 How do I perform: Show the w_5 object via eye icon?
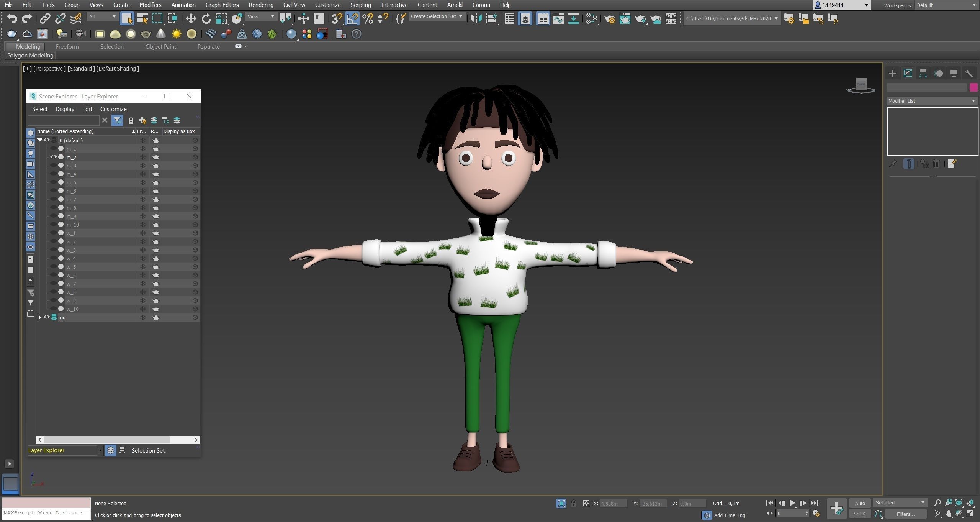[53, 266]
